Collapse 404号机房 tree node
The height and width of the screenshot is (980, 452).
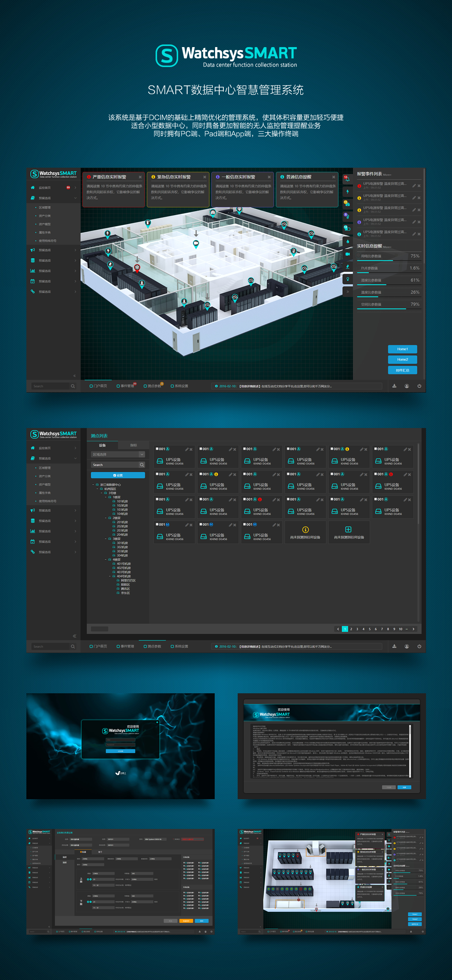[x=110, y=576]
